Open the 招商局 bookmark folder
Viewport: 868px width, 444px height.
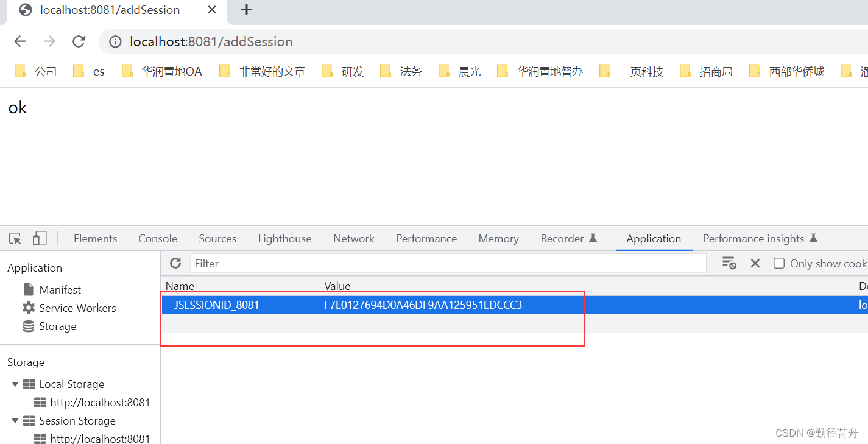pos(706,72)
